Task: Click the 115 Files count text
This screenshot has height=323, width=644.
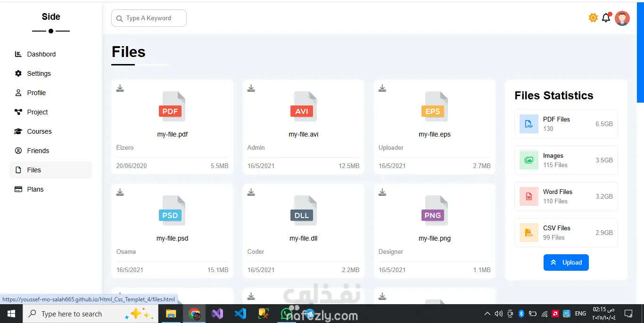Action: (555, 165)
